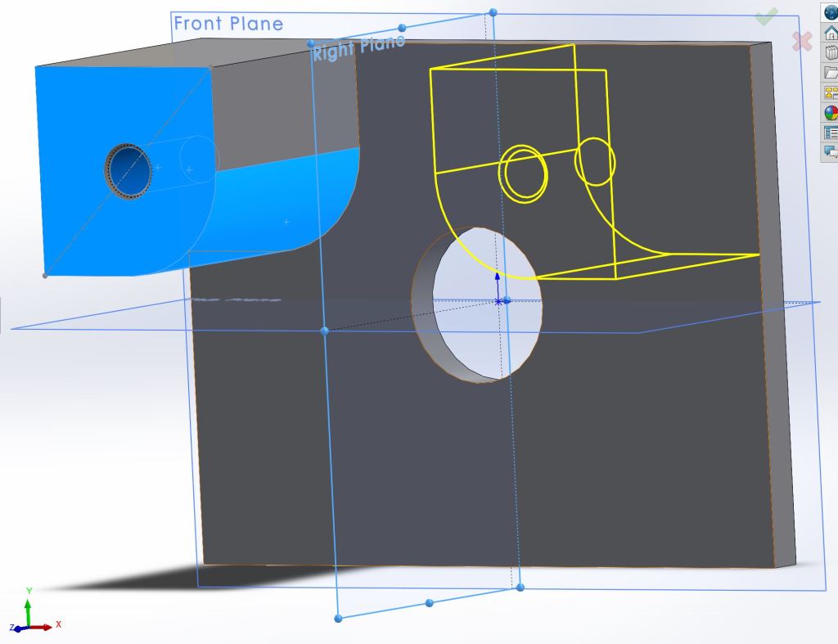Open the Custom Properties tab
This screenshot has height=644, width=838.
pyautogui.click(x=830, y=133)
